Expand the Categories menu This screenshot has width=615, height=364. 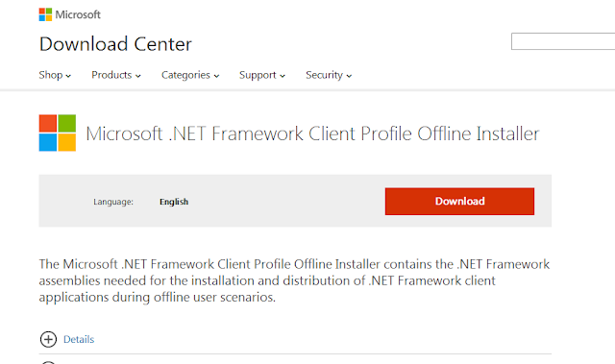[x=190, y=75]
